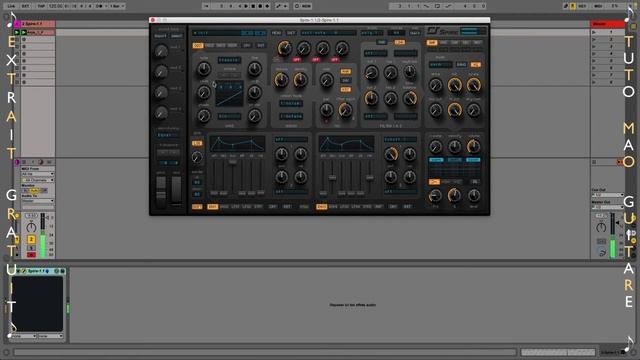
Task: Click the NEW session record button
Action: click(306, 6)
